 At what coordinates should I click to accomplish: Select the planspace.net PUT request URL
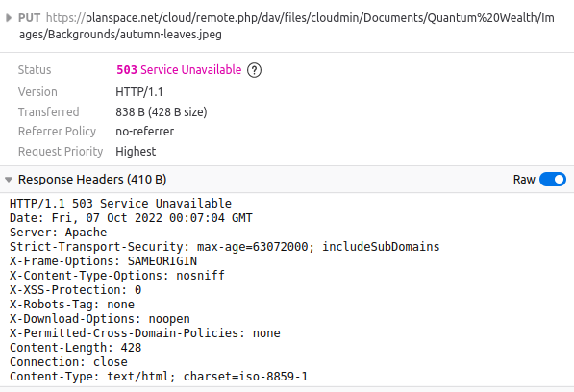(287, 26)
